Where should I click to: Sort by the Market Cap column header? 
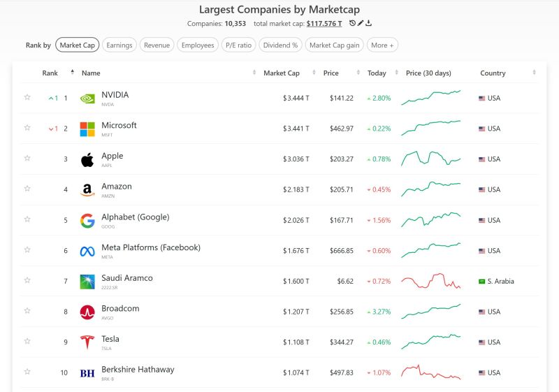click(x=282, y=73)
